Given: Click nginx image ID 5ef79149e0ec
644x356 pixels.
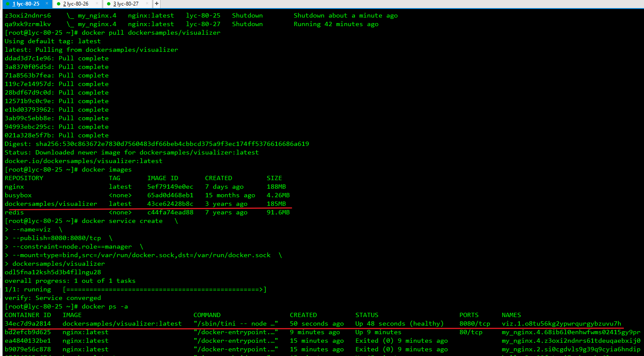Looking at the screenshot, I should click(x=170, y=187).
